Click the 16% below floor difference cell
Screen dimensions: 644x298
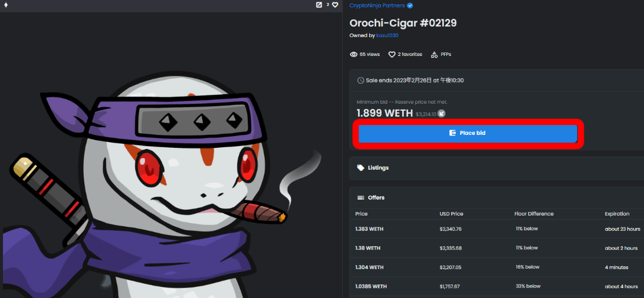click(x=527, y=267)
